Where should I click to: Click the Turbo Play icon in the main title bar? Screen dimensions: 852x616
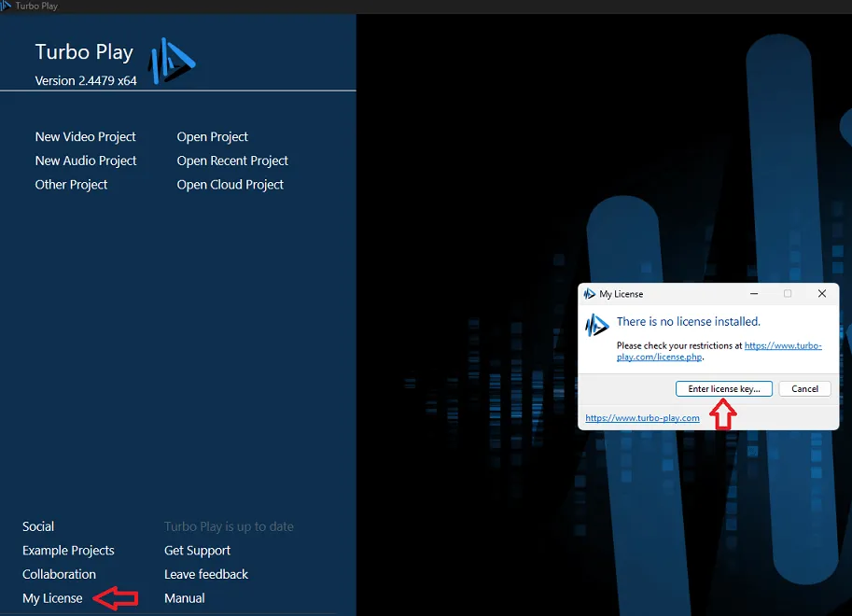pos(7,6)
